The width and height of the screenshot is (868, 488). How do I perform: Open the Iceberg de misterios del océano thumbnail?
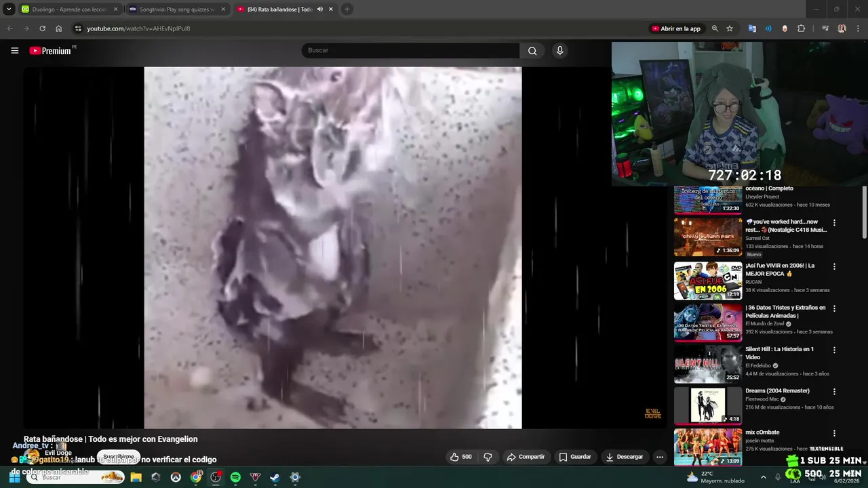[x=708, y=199]
